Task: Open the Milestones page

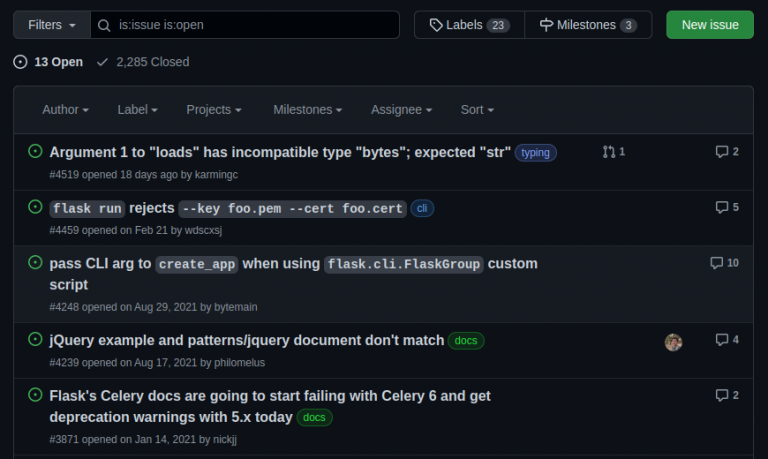Action: 587,25
